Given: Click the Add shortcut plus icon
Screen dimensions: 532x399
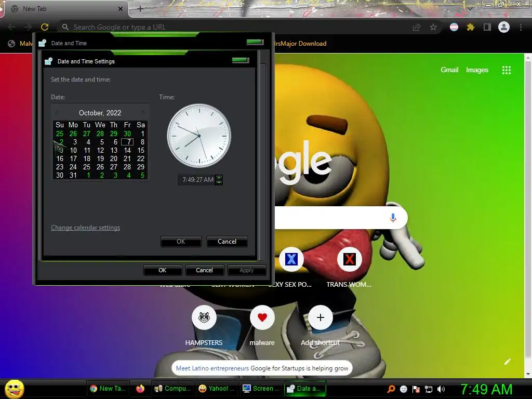Looking at the screenshot, I should click(x=320, y=317).
